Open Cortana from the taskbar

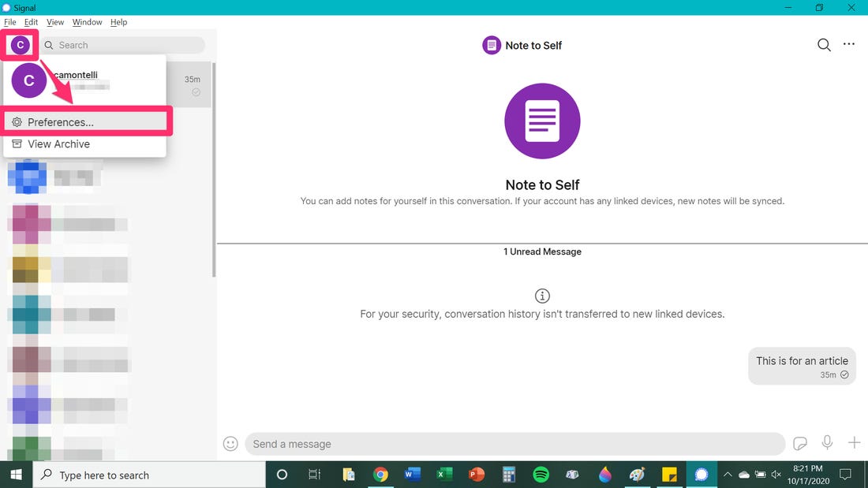282,475
